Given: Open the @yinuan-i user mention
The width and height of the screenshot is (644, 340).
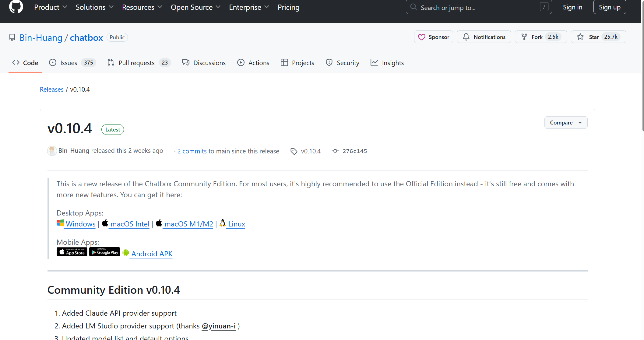Looking at the screenshot, I should [x=219, y=326].
